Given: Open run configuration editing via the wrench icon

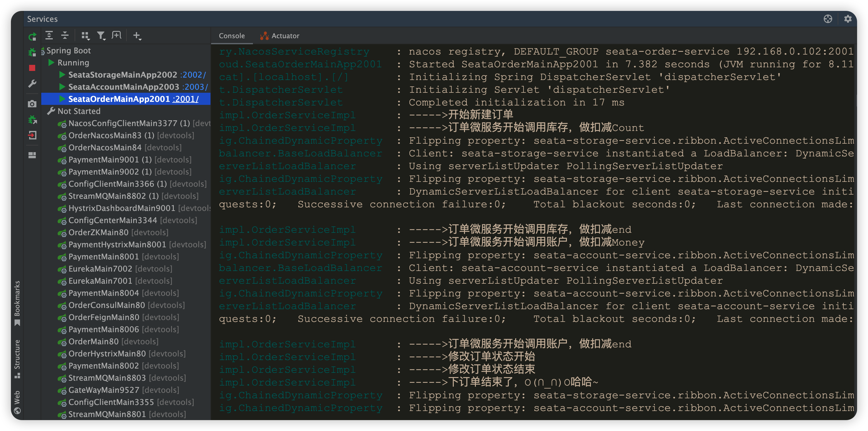Looking at the screenshot, I should tap(32, 84).
